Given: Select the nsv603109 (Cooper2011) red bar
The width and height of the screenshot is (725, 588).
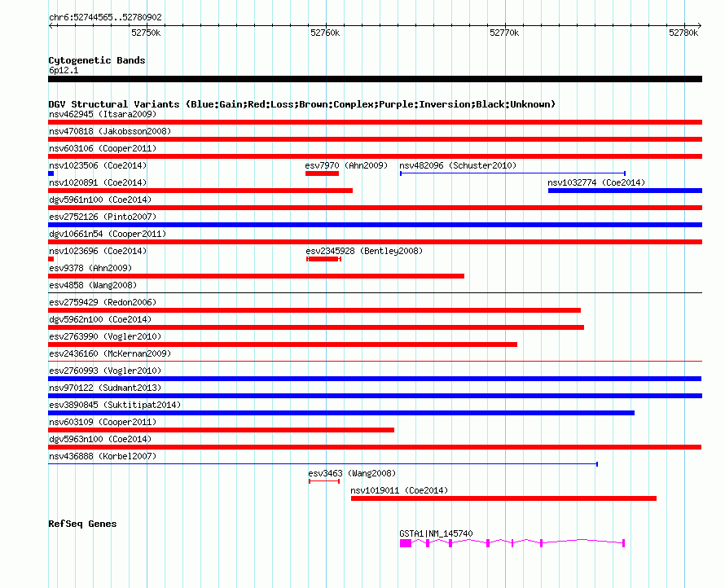Looking at the screenshot, I should (221, 430).
